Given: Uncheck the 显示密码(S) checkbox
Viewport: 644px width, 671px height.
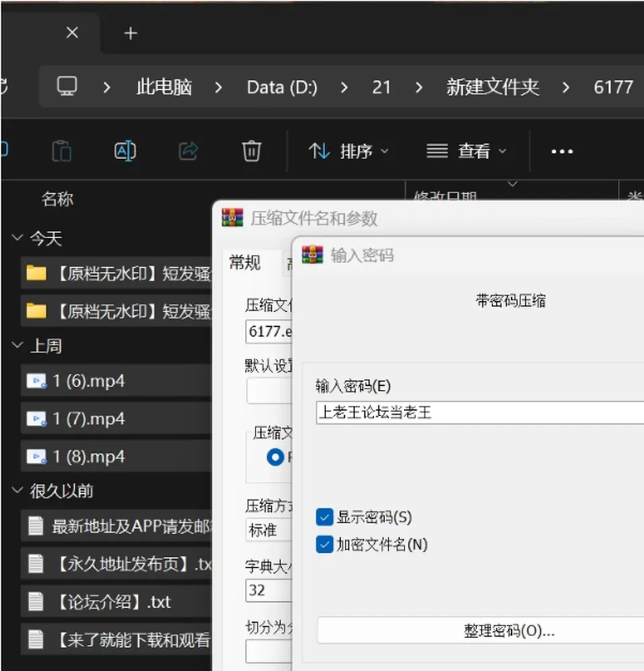Looking at the screenshot, I should pos(325,517).
